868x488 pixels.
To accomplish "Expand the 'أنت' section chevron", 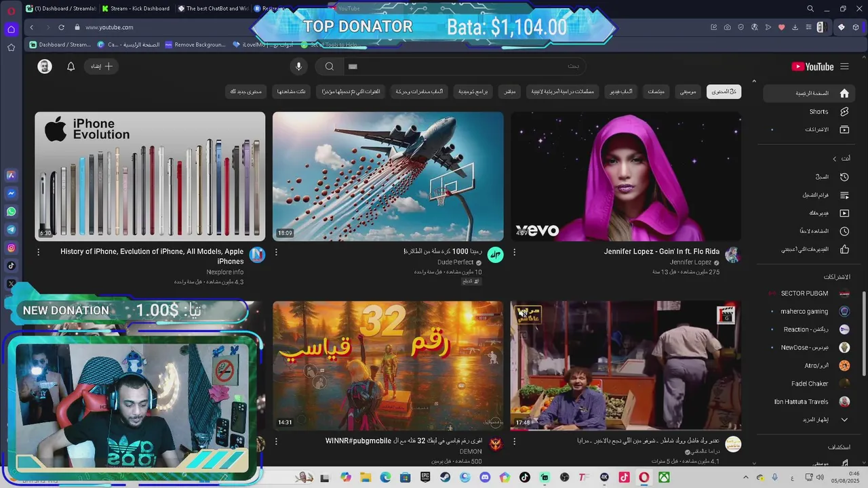I will coord(835,159).
